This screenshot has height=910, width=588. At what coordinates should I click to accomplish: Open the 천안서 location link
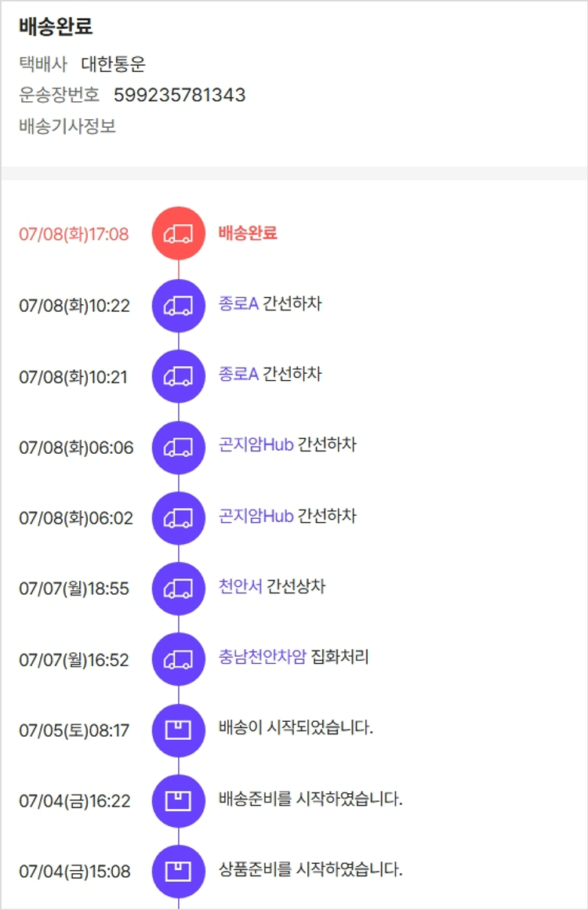tap(241, 586)
